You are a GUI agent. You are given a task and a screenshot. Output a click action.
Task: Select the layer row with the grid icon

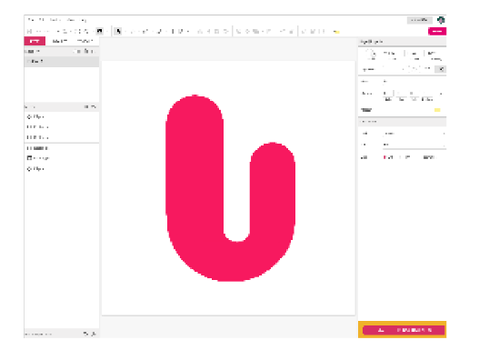(x=62, y=158)
